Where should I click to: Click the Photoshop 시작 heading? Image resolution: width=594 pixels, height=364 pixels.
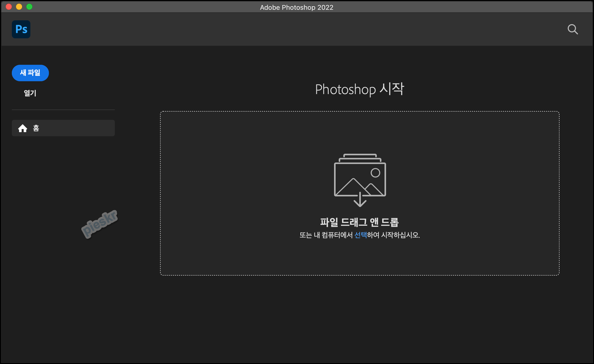point(360,89)
